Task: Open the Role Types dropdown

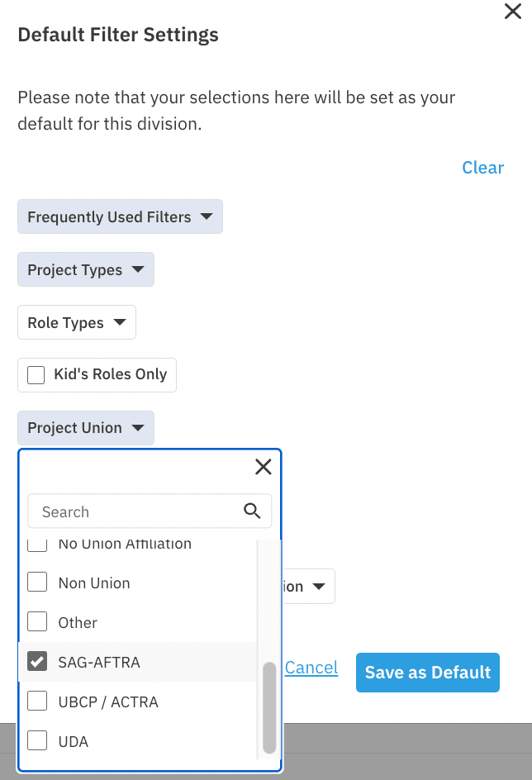Action: tap(77, 322)
